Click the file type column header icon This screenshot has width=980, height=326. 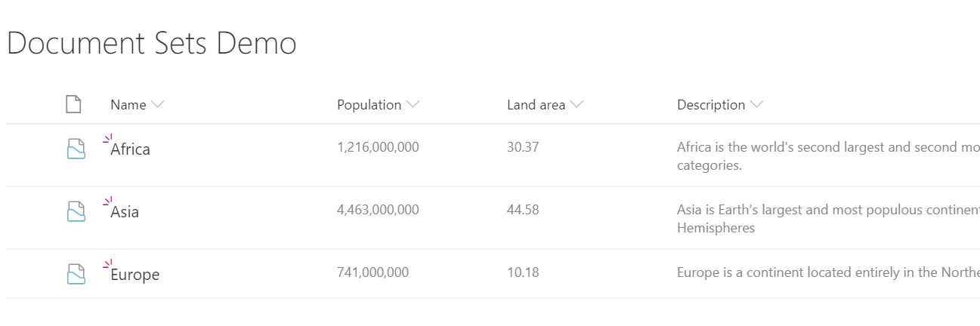pos(73,104)
